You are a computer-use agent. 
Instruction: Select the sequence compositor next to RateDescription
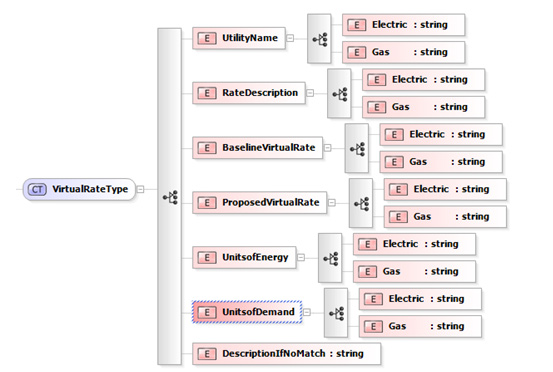point(339,93)
